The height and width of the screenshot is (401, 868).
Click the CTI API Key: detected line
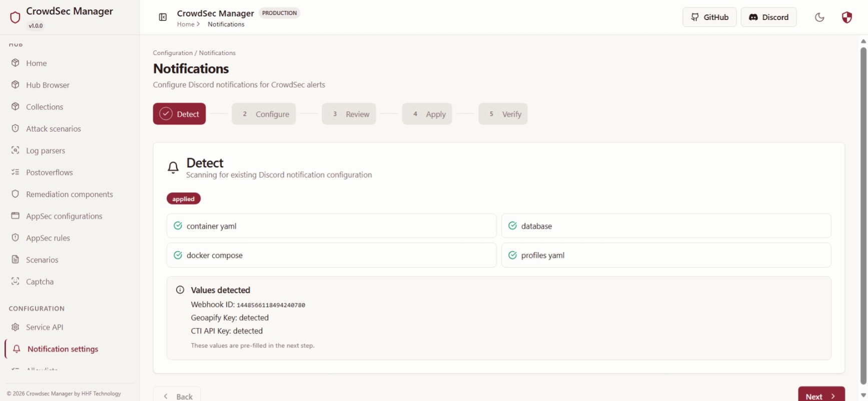coord(227,331)
